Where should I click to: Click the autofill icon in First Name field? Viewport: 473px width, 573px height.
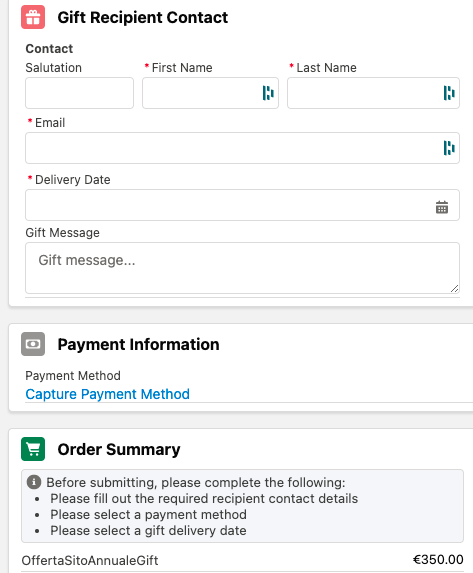pyautogui.click(x=268, y=93)
